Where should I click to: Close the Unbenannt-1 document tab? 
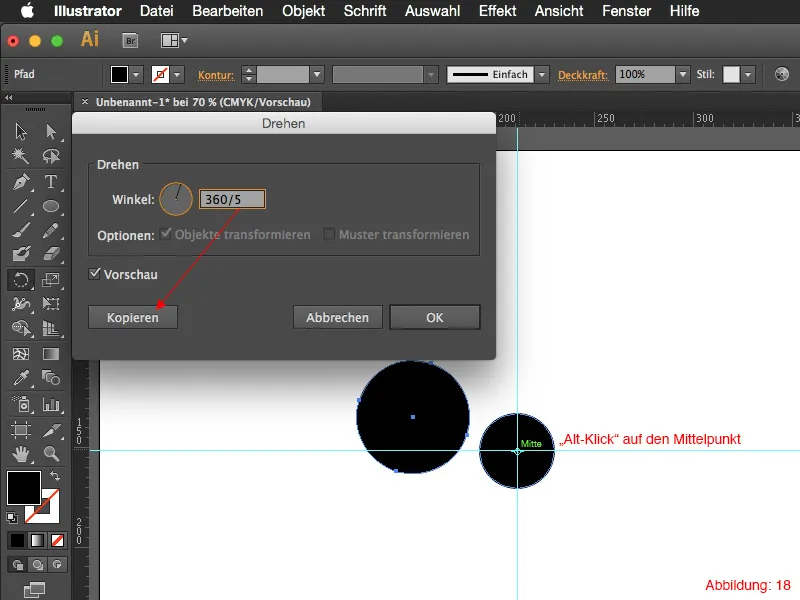85,102
